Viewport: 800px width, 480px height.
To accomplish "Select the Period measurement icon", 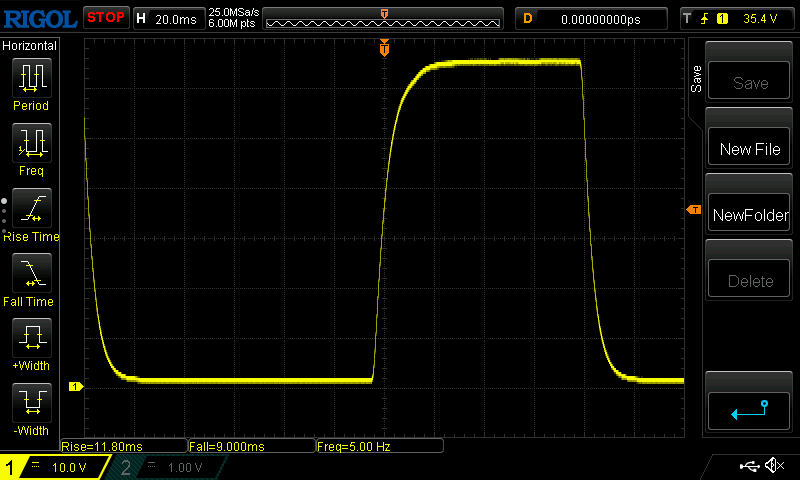I will (x=32, y=78).
